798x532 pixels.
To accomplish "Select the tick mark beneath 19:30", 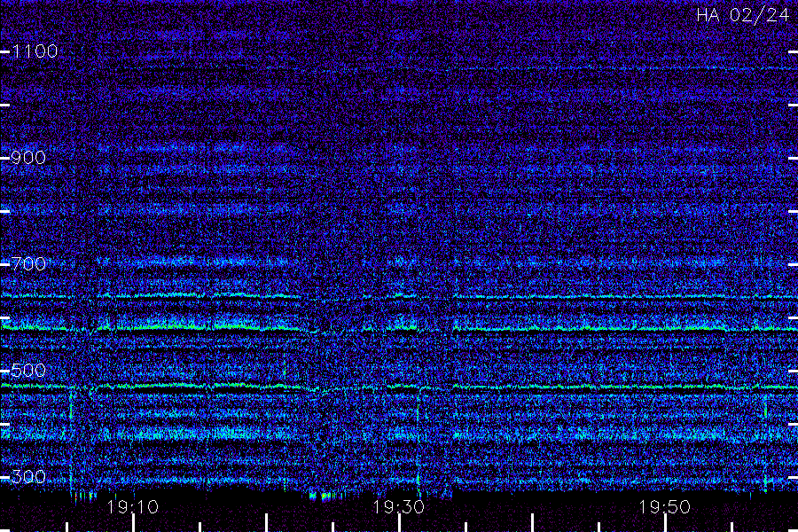I will click(399, 523).
